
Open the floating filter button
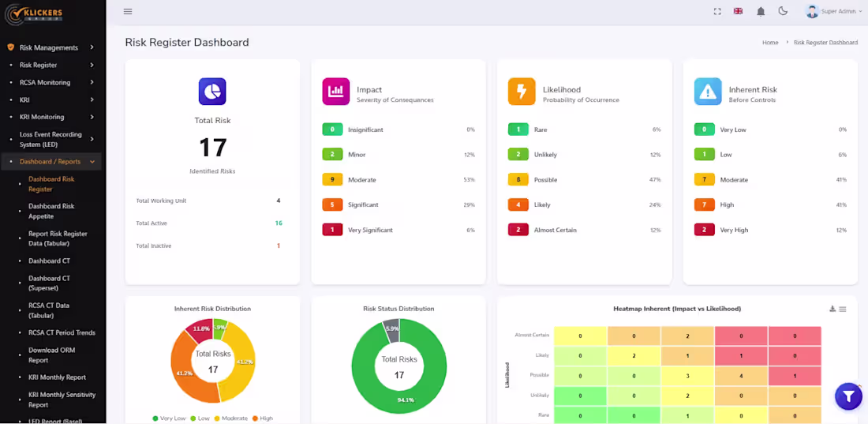pyautogui.click(x=848, y=396)
